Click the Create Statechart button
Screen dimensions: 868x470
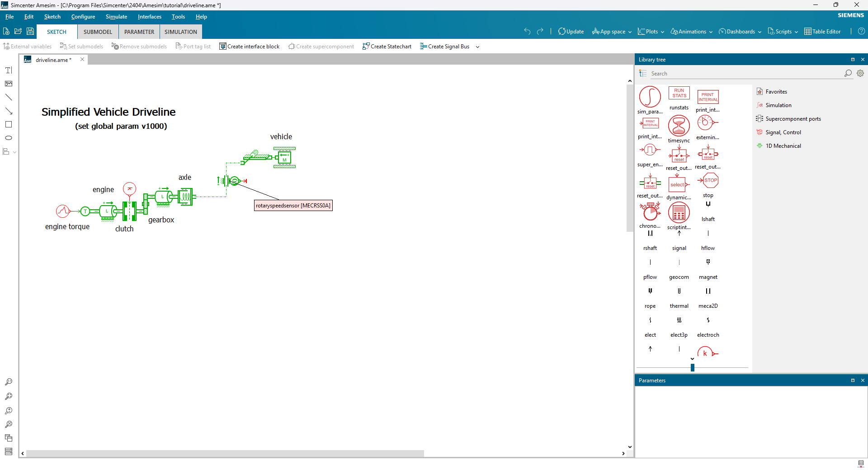pyautogui.click(x=387, y=47)
